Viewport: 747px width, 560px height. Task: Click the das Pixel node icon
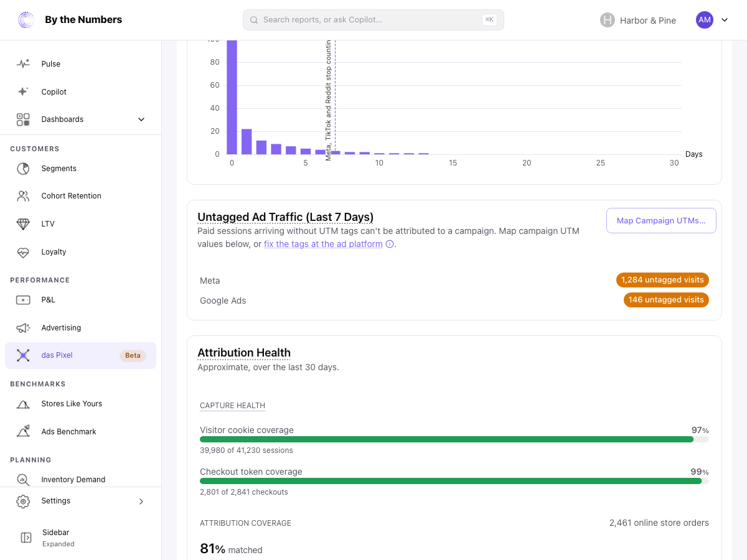coord(23,355)
